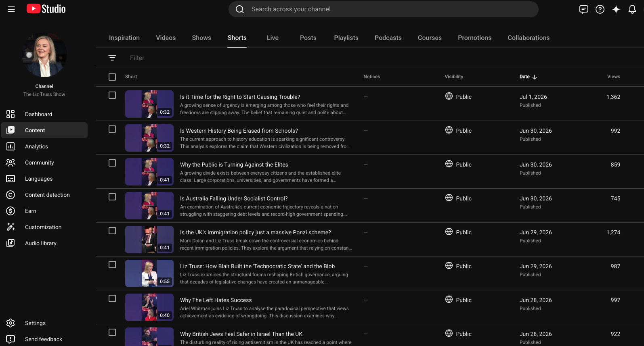Image resolution: width=644 pixels, height=346 pixels.
Task: Click the globe icon for Why The Left Hates Success
Action: [449, 299]
